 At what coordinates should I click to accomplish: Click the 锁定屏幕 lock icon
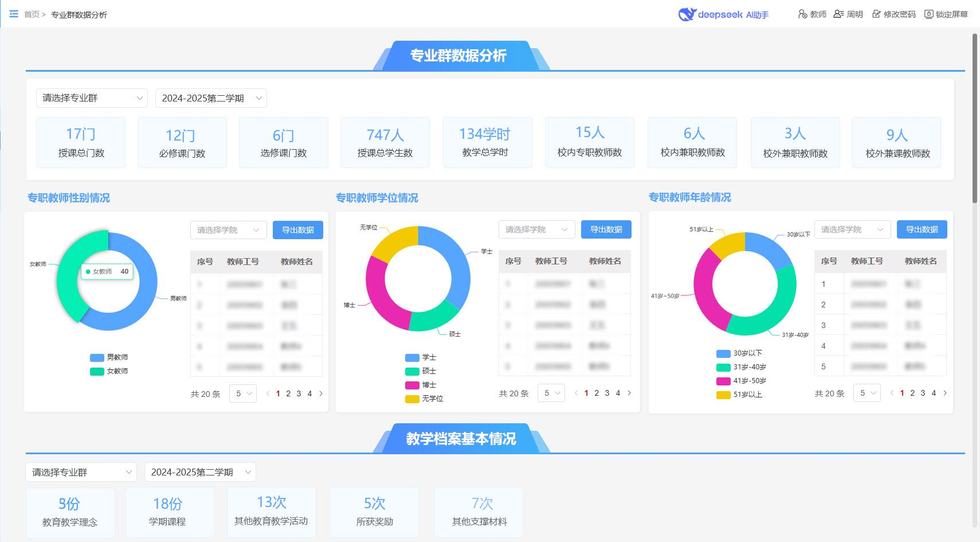[928, 14]
